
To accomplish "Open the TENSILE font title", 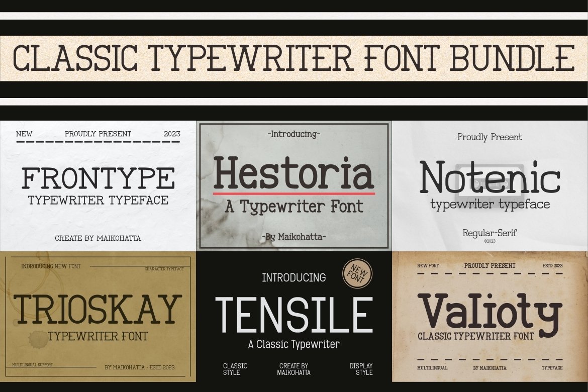I will tap(294, 315).
